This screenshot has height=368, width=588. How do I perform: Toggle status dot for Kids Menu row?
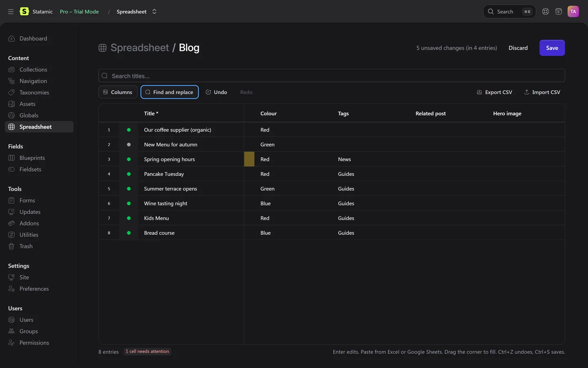129,218
